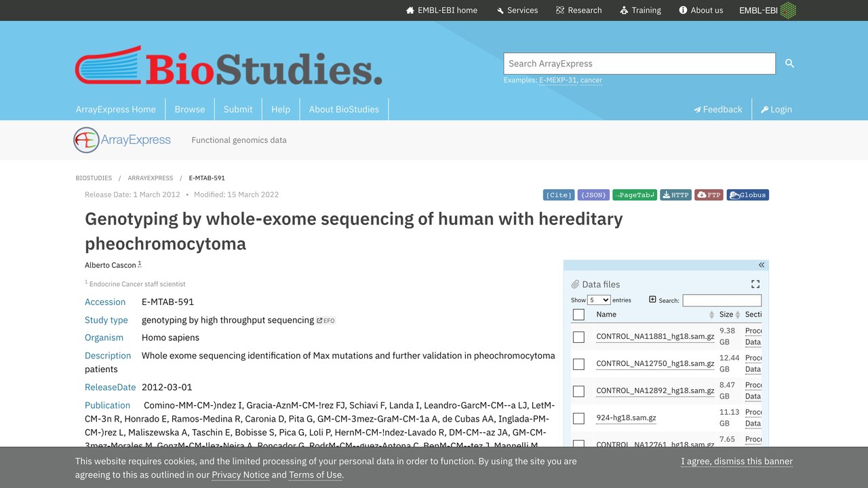View JSON format badge
This screenshot has height=488, width=868.
[593, 195]
